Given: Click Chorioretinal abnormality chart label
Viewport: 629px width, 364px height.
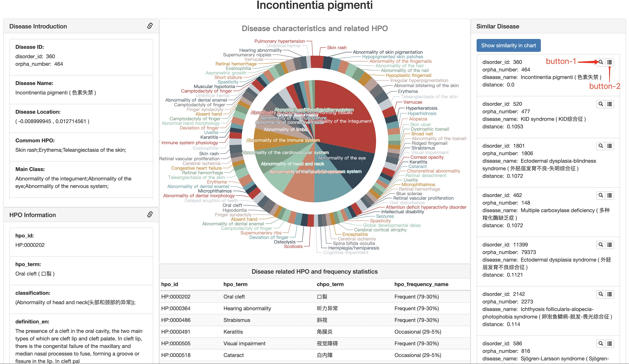Looking at the screenshot, I should pos(433,171).
